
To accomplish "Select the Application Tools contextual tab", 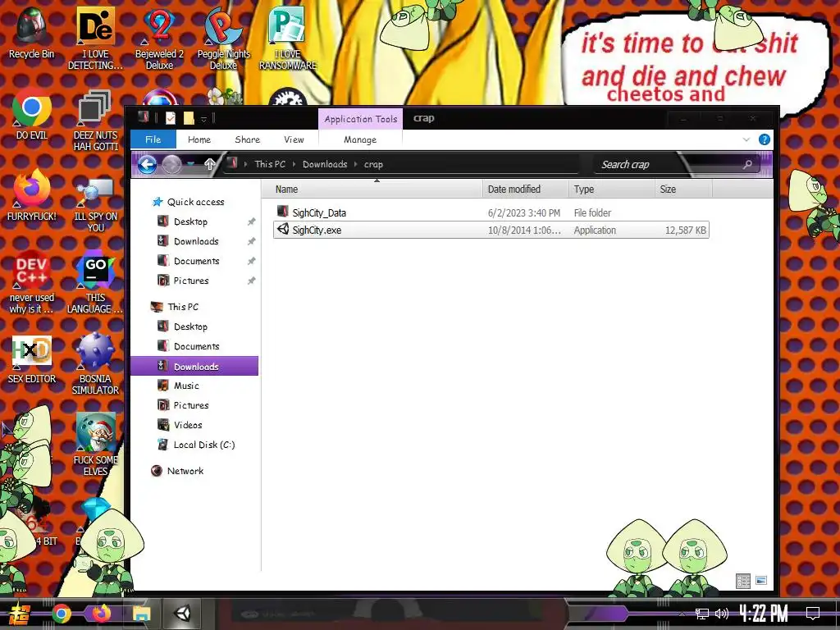I will (x=361, y=119).
